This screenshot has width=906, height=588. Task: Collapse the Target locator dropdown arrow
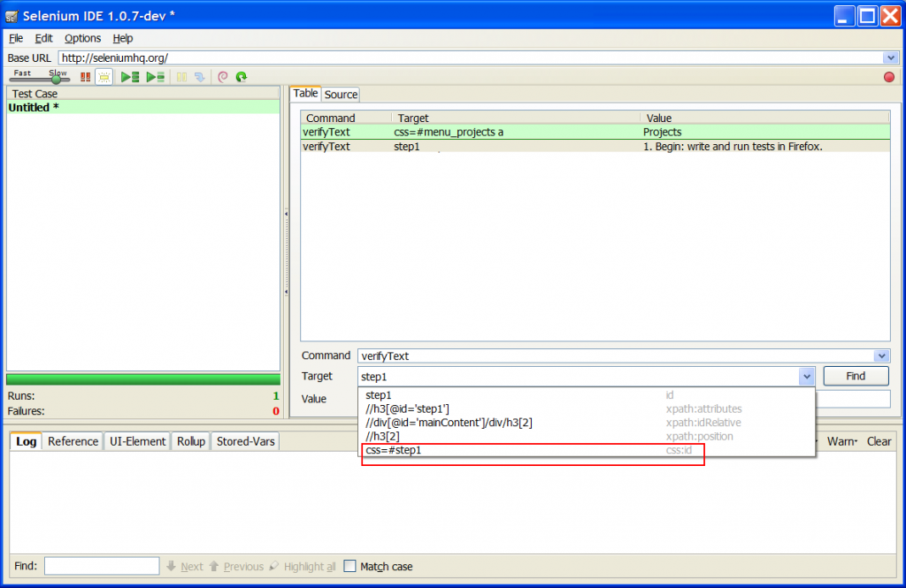pyautogui.click(x=807, y=377)
